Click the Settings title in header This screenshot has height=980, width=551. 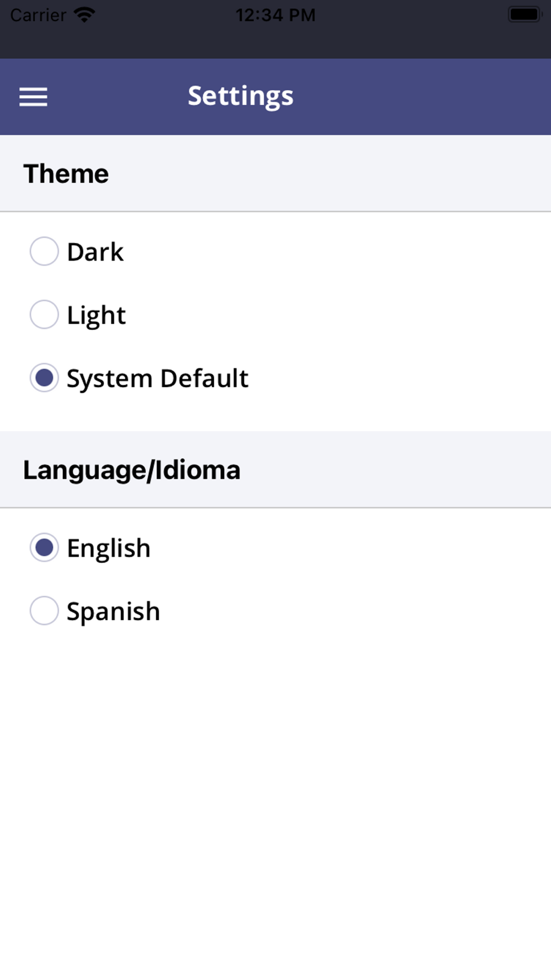click(x=241, y=97)
